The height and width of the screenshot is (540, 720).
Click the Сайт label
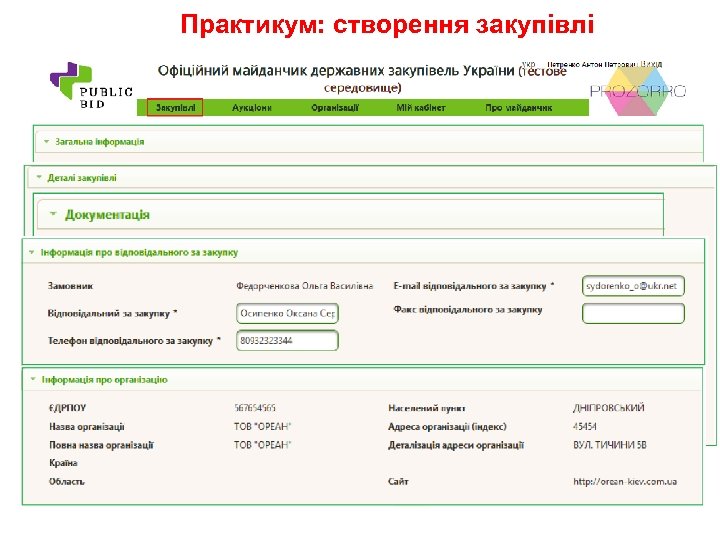click(x=398, y=481)
